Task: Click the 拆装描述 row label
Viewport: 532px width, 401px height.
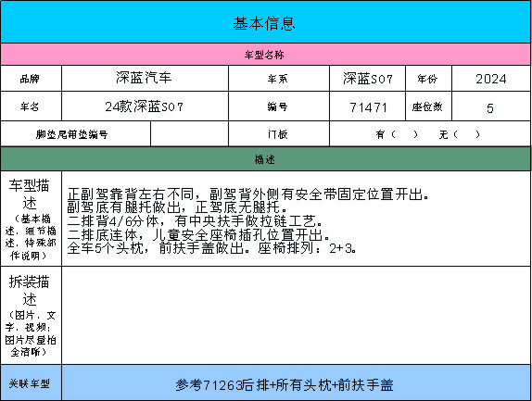Action: click(31, 316)
